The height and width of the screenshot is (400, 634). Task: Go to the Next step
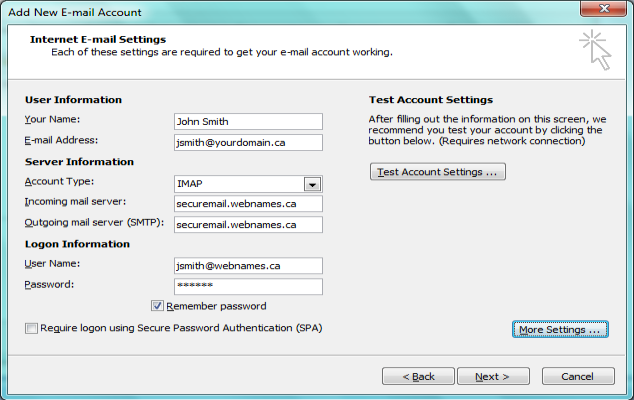(493, 376)
